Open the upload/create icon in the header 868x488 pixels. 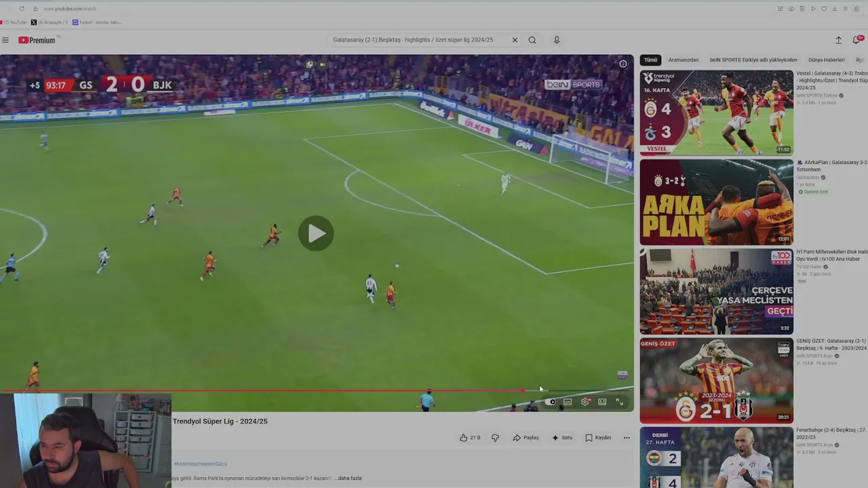pos(838,40)
